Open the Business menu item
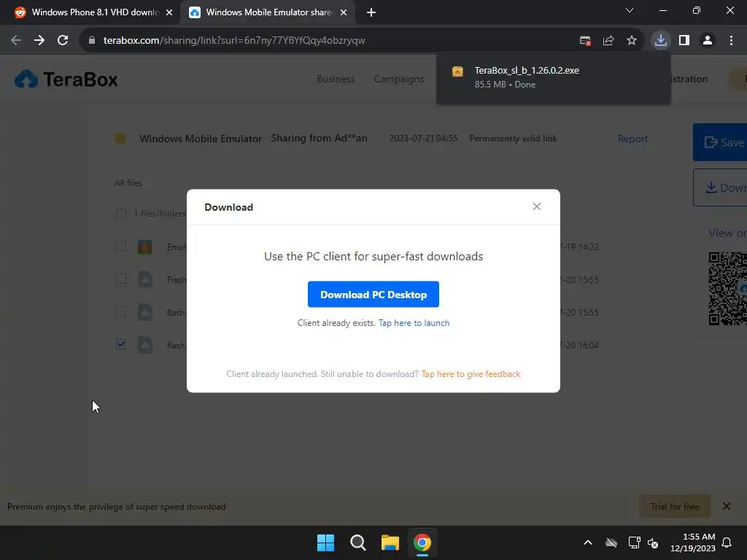The height and width of the screenshot is (560, 747). 336,79
